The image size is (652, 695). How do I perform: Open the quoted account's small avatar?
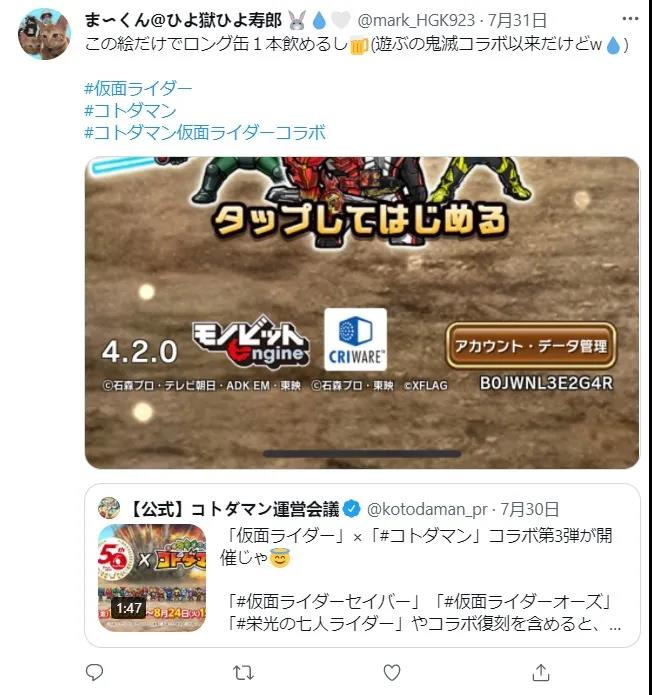coord(109,508)
